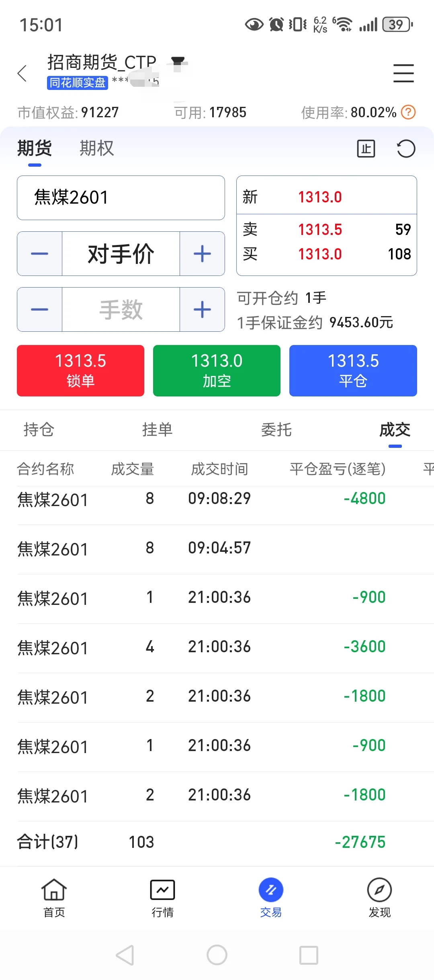This screenshot has height=980, width=434.
Task: Tap 平仓盈亏(逐笔) column header
Action: click(x=338, y=469)
